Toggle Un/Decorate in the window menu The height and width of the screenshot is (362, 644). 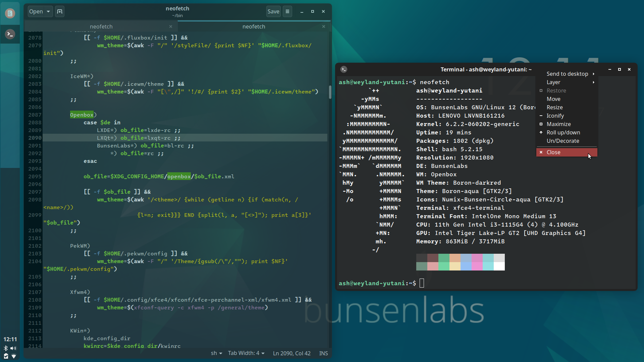click(563, 141)
